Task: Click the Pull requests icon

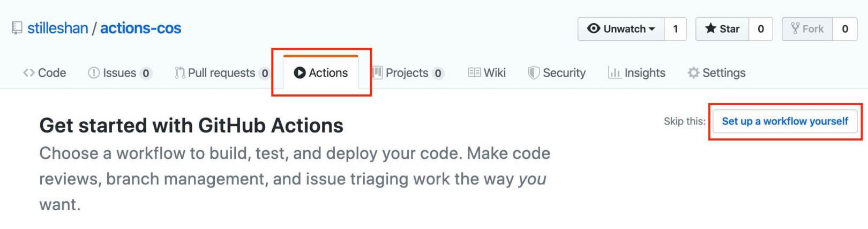Action: click(x=179, y=73)
